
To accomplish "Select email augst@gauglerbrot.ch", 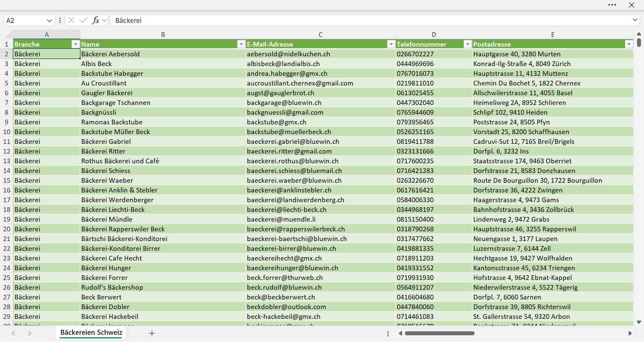I will pyautogui.click(x=321, y=93).
